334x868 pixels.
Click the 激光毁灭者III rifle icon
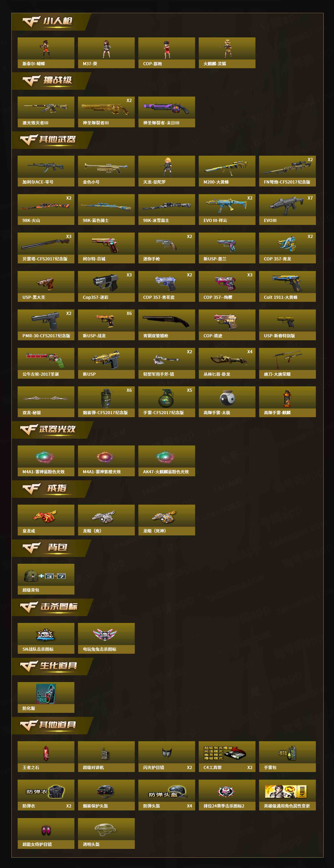pos(46,112)
